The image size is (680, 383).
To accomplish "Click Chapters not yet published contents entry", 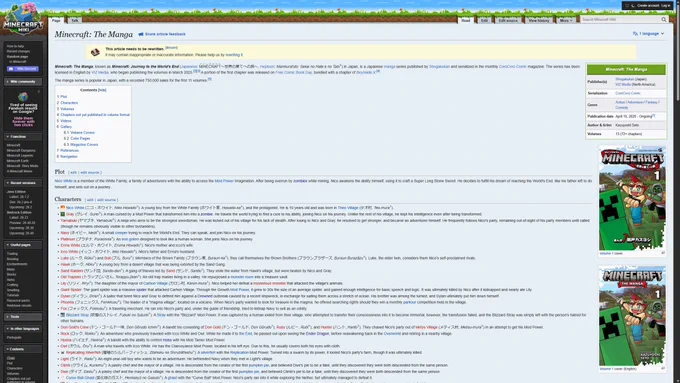I will point(95,115).
